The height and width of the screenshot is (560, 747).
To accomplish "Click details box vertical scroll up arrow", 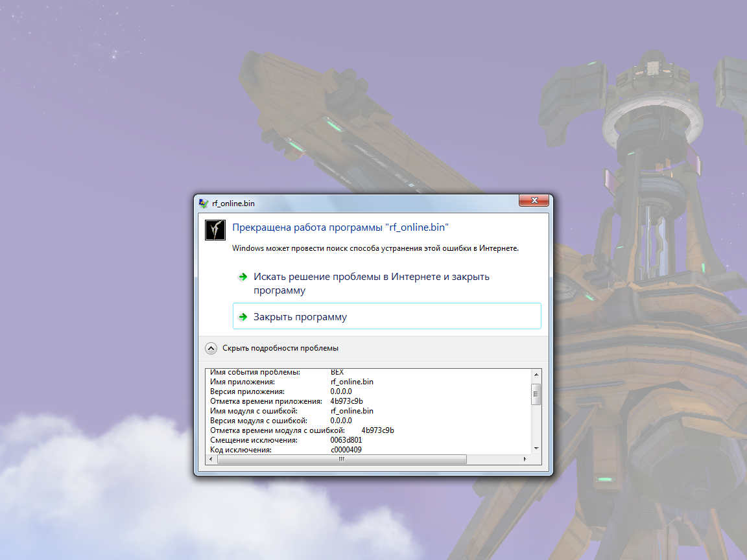I will click(536, 375).
